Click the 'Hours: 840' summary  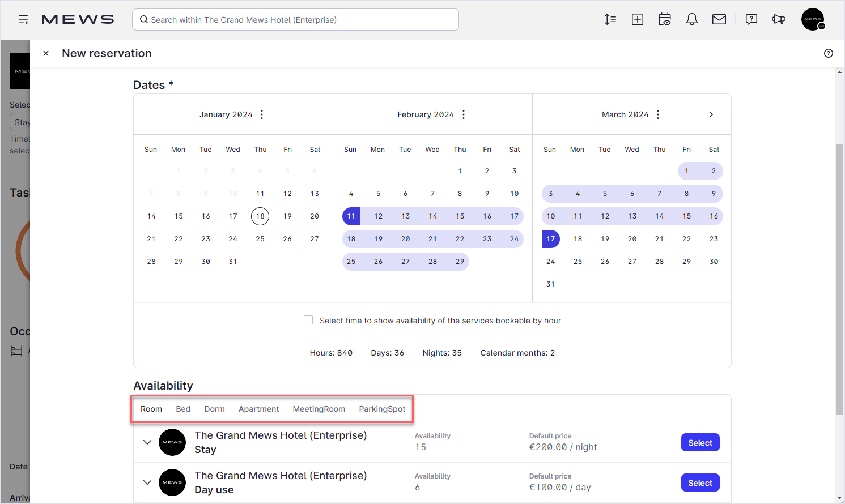pyautogui.click(x=331, y=353)
